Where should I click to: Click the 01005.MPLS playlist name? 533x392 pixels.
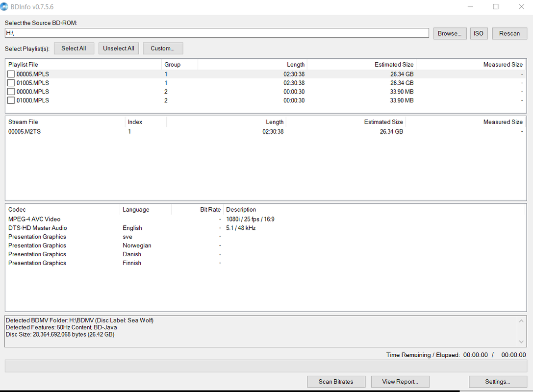33,83
